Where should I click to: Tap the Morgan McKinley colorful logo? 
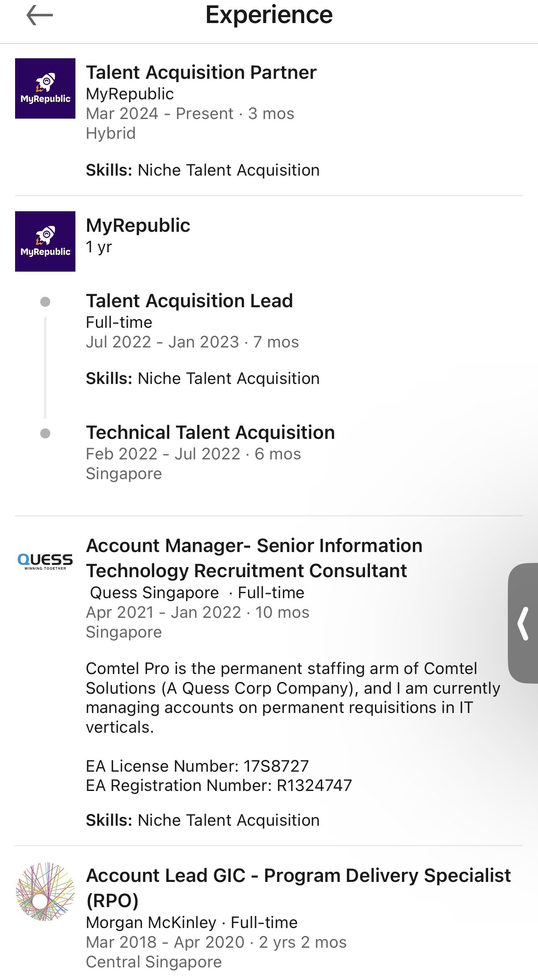[x=45, y=891]
